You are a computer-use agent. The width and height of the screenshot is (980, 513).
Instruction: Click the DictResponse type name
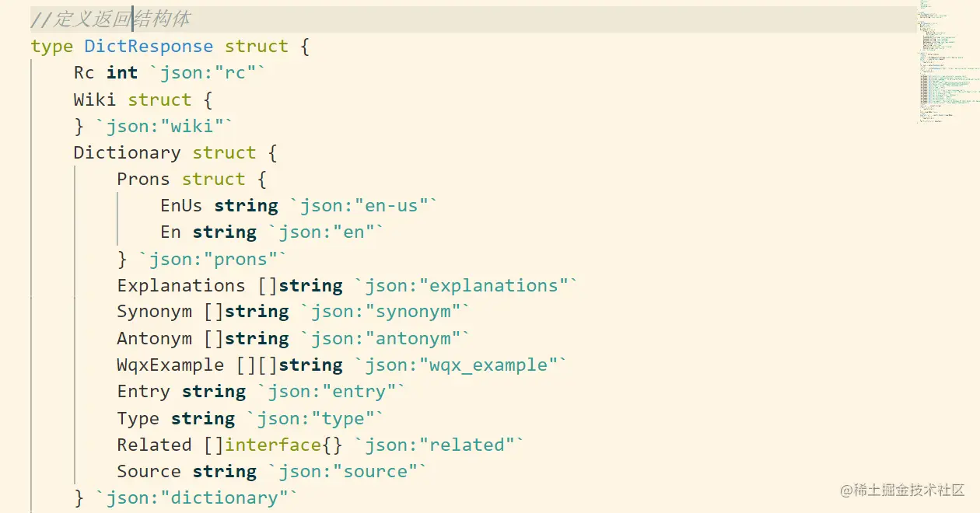[149, 47]
